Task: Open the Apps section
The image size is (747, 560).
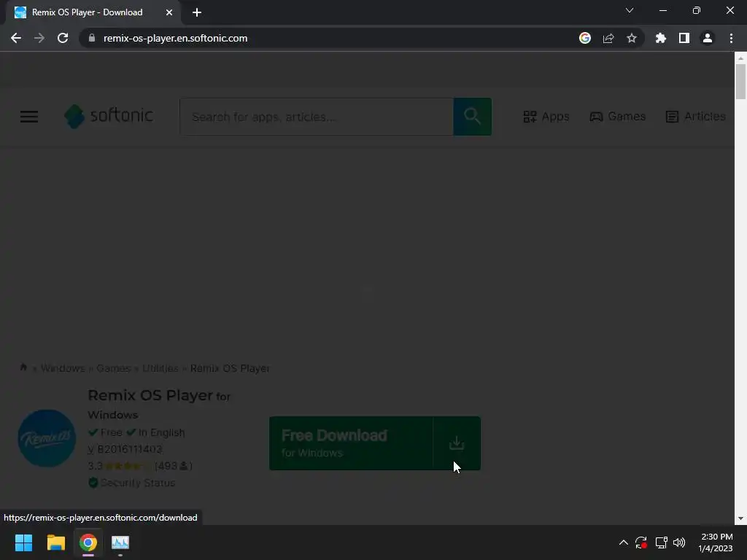Action: (x=546, y=117)
